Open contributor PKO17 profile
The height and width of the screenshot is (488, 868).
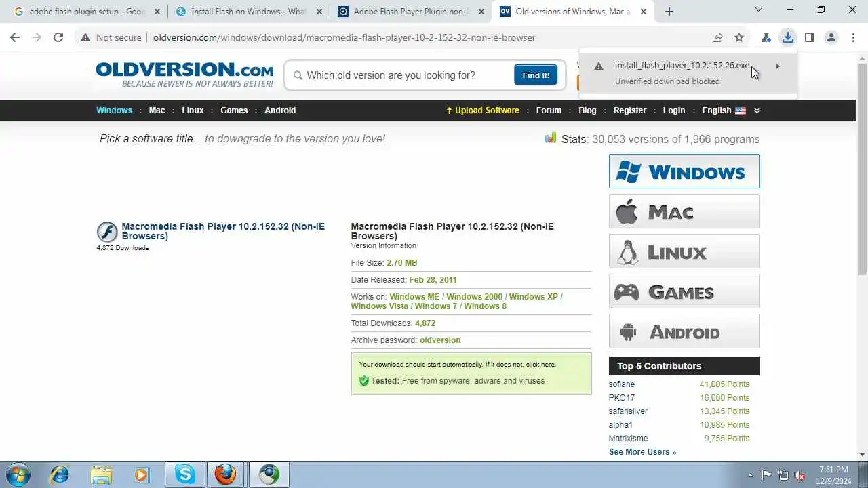[622, 398]
